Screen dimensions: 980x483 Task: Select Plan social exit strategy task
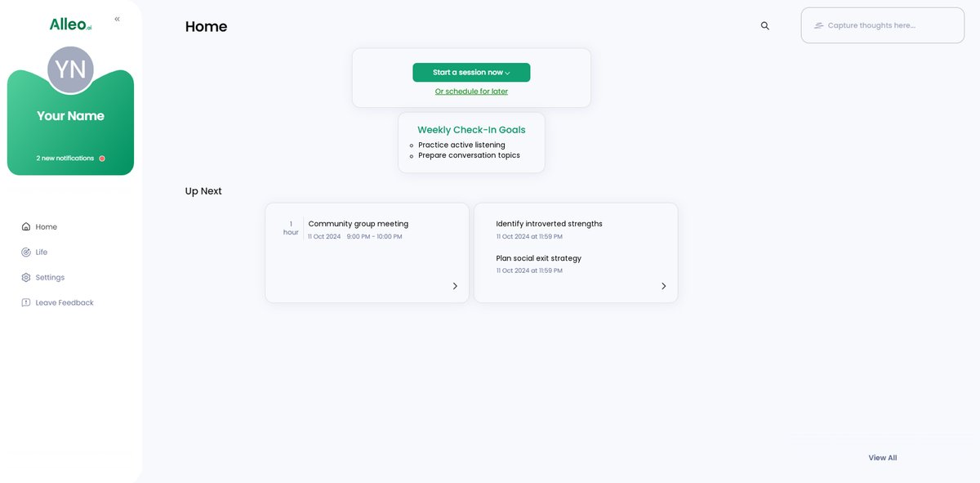pos(538,258)
